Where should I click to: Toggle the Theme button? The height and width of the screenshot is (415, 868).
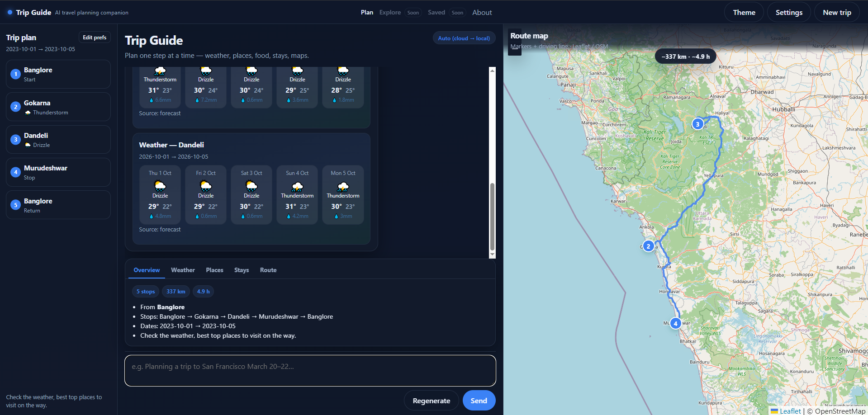[744, 12]
